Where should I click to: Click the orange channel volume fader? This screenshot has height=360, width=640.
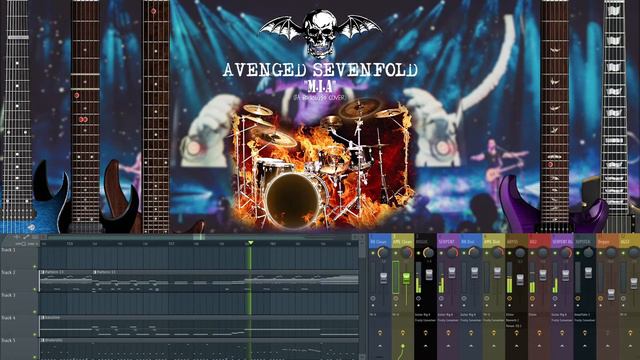coord(611,294)
